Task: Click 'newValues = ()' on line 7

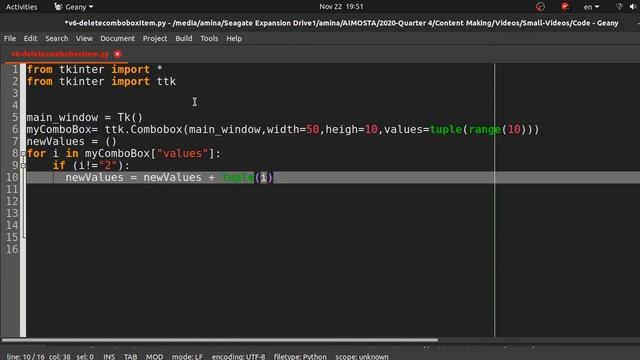Action: tap(72, 142)
